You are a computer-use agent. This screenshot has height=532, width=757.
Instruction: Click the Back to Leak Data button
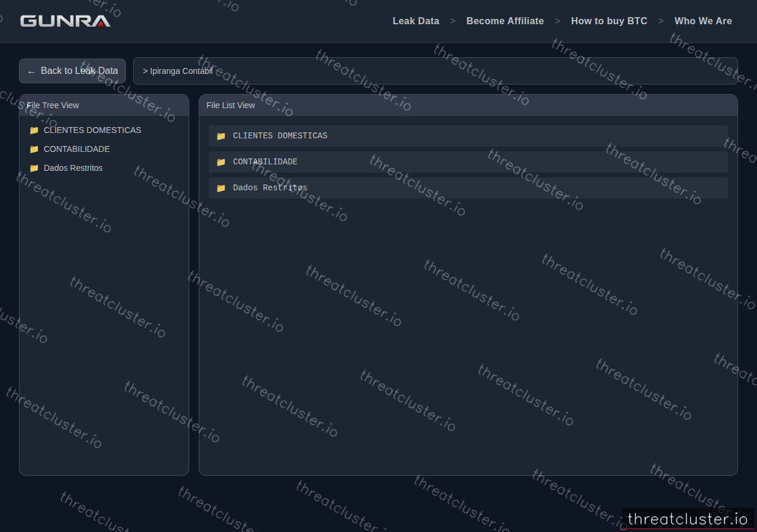(72, 71)
